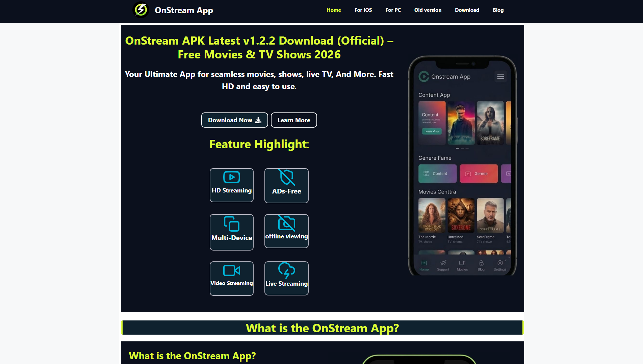Select the HD Streaming label
This screenshot has height=364, width=643.
coord(232,190)
